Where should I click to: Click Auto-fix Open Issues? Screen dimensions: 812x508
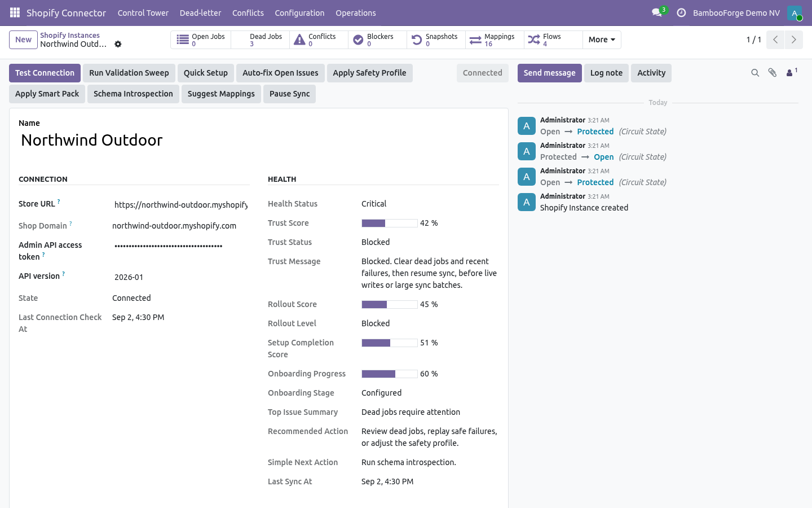point(280,73)
